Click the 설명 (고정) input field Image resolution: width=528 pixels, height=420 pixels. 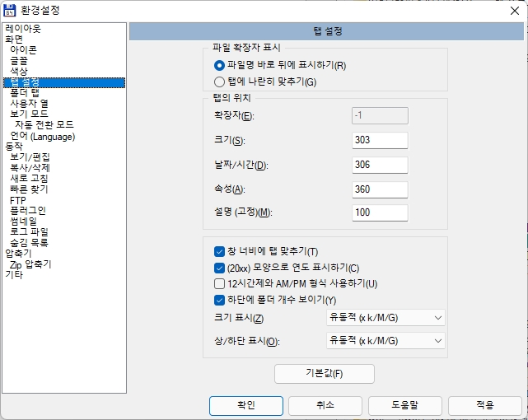click(x=380, y=212)
